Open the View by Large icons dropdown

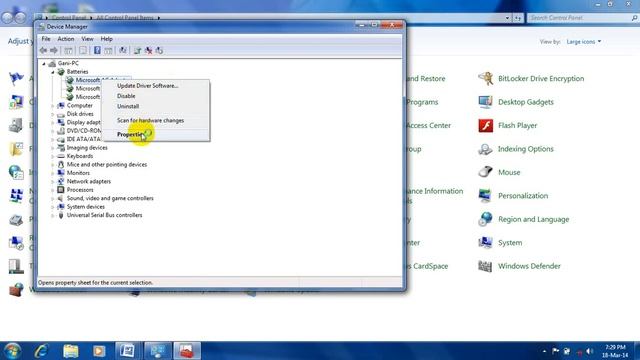pyautogui.click(x=584, y=42)
